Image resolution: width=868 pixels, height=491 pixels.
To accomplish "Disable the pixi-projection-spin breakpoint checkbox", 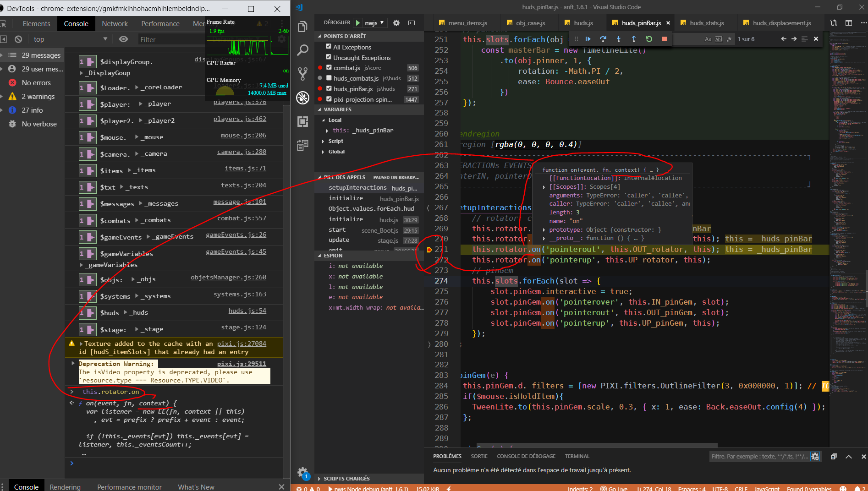I will click(x=328, y=99).
